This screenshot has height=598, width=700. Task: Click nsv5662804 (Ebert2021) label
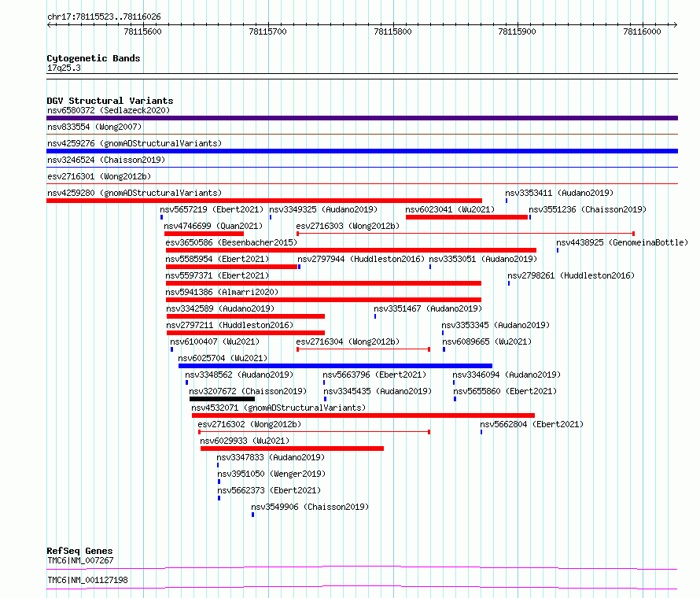tap(532, 424)
